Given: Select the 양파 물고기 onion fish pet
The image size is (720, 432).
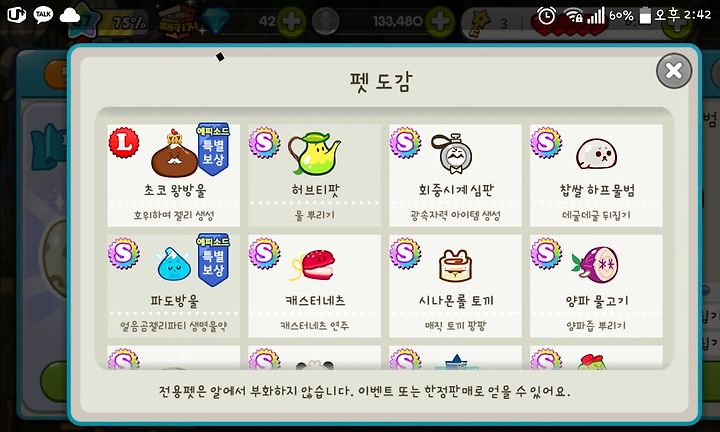Looking at the screenshot, I should (596, 286).
